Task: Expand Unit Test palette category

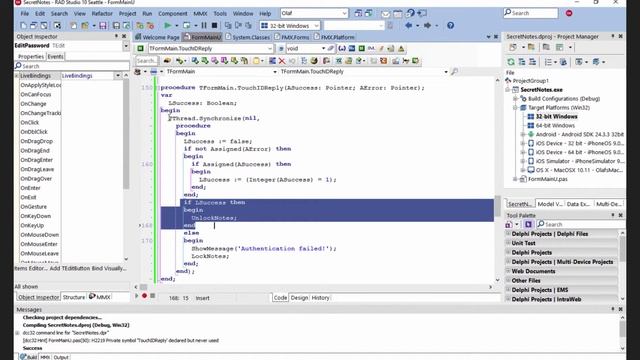Action: point(508,243)
